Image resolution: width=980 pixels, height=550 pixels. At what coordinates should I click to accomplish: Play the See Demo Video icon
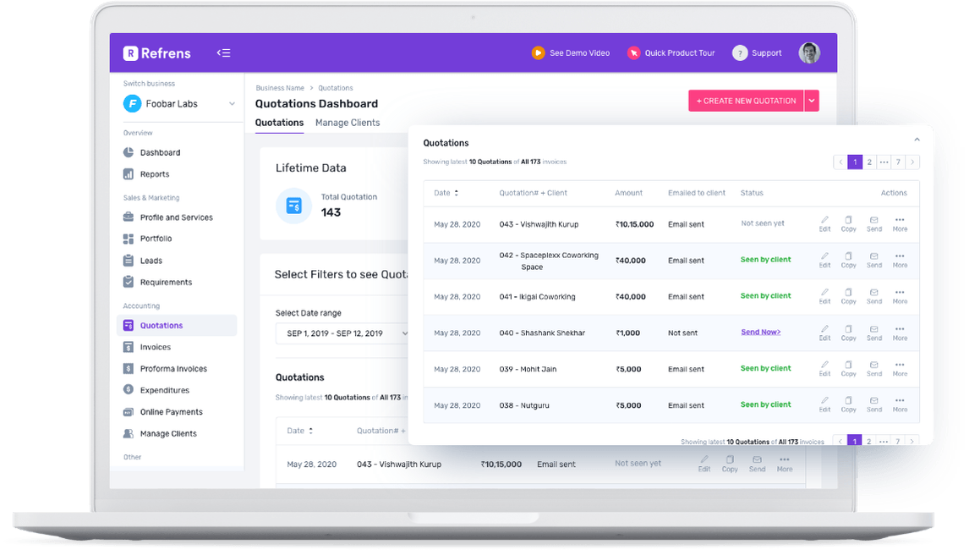538,53
